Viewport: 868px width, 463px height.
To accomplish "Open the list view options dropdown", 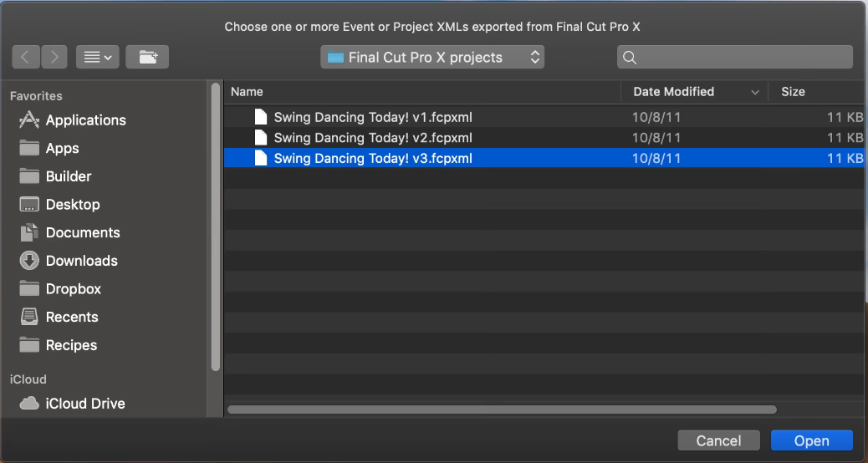I will (98, 57).
